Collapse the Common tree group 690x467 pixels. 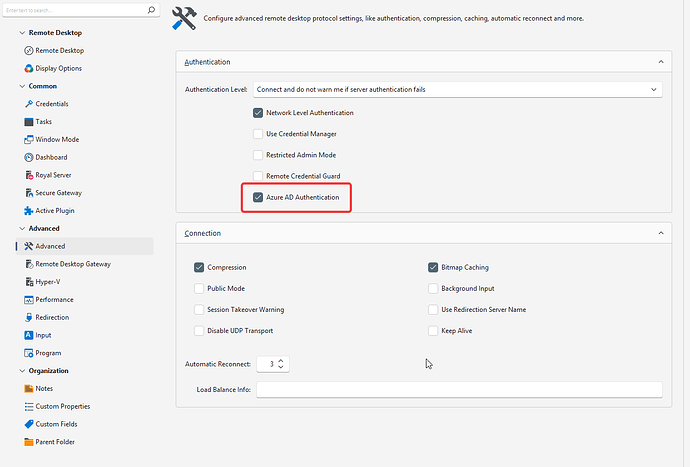tap(22, 86)
